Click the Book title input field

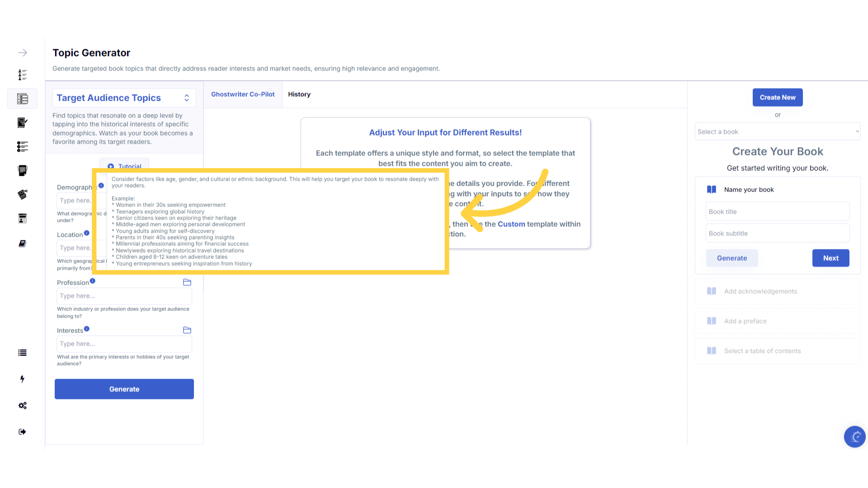[x=777, y=211]
